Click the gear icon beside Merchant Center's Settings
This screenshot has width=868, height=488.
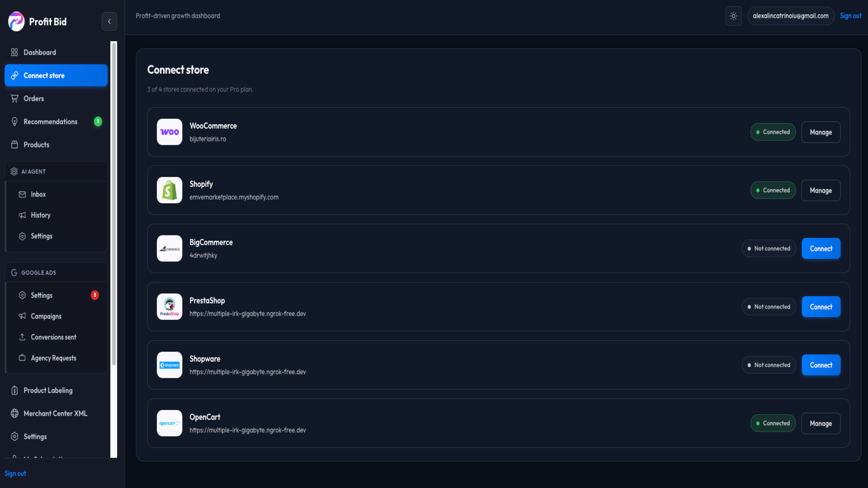pyautogui.click(x=15, y=436)
